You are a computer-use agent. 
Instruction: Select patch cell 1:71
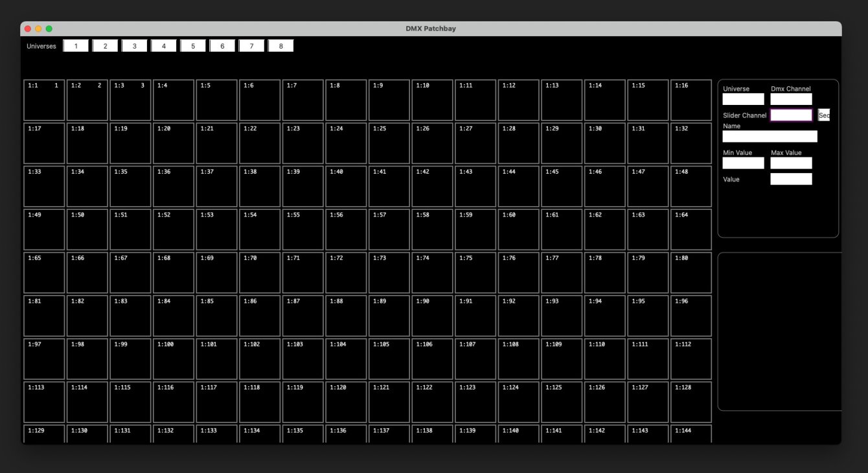click(303, 273)
